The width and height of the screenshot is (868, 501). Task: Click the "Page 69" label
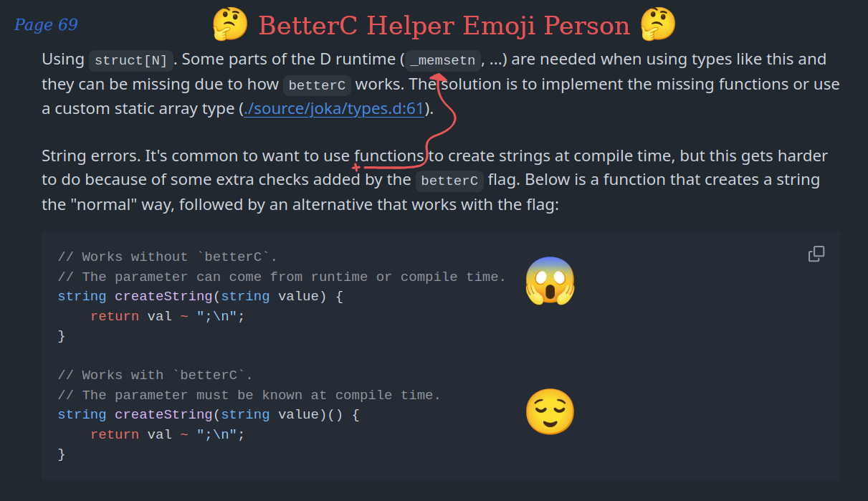point(46,25)
